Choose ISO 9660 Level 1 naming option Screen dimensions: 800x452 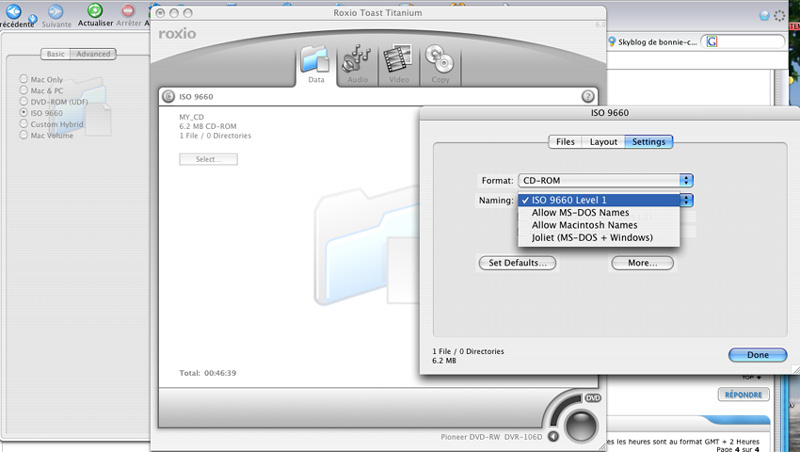point(599,200)
